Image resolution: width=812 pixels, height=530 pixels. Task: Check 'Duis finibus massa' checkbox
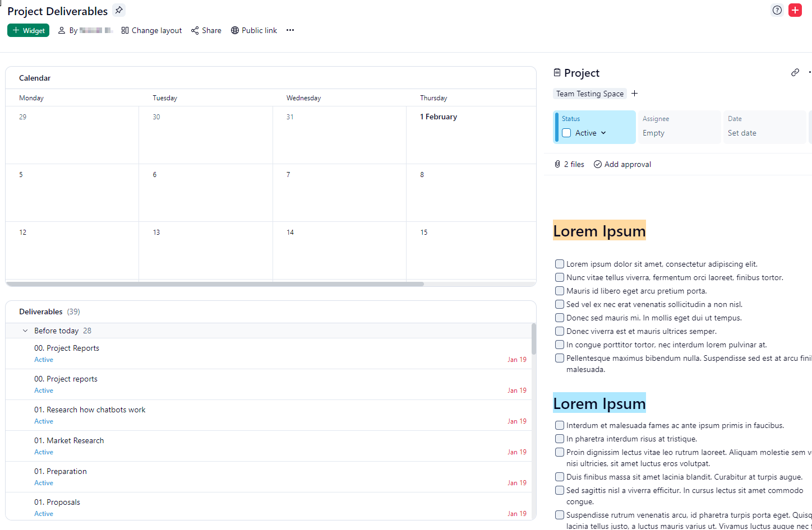[x=560, y=477]
